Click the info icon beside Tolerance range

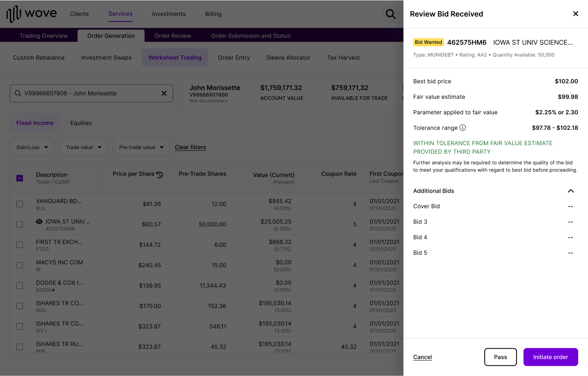point(463,127)
